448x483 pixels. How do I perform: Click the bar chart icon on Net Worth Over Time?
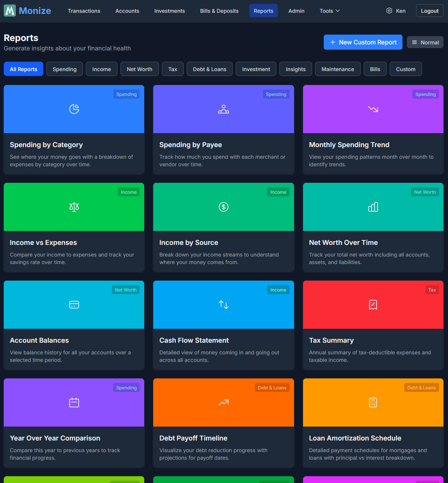[x=373, y=207]
